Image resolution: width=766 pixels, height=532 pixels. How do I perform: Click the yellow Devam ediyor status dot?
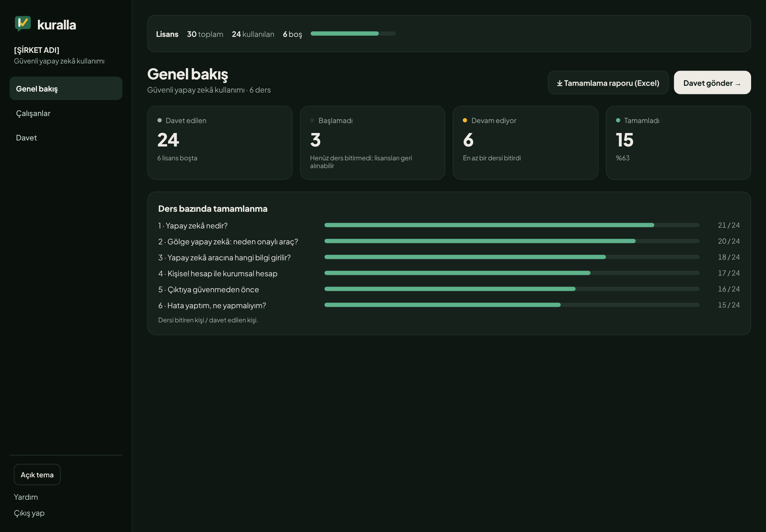[465, 120]
